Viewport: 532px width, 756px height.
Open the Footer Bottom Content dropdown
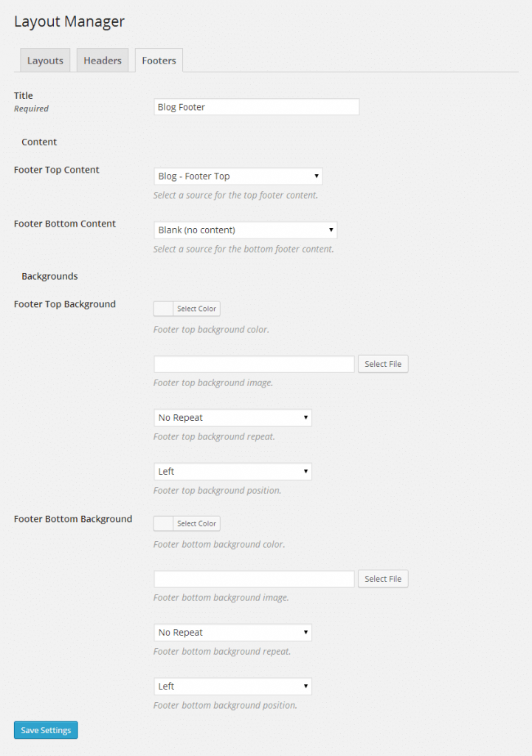point(245,230)
